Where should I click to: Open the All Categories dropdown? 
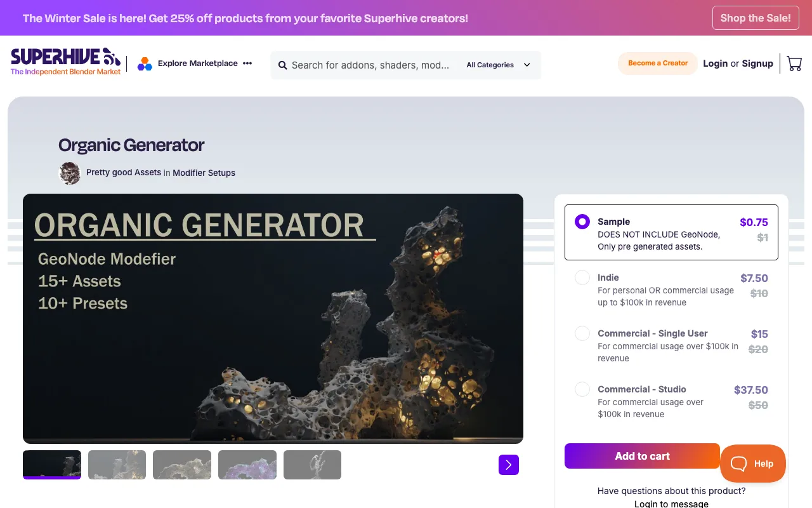(499, 65)
